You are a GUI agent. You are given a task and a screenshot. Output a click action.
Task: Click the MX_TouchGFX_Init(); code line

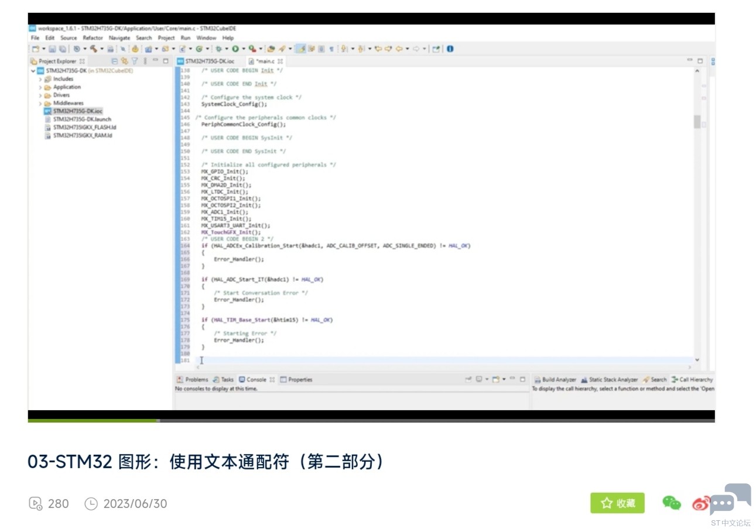231,232
